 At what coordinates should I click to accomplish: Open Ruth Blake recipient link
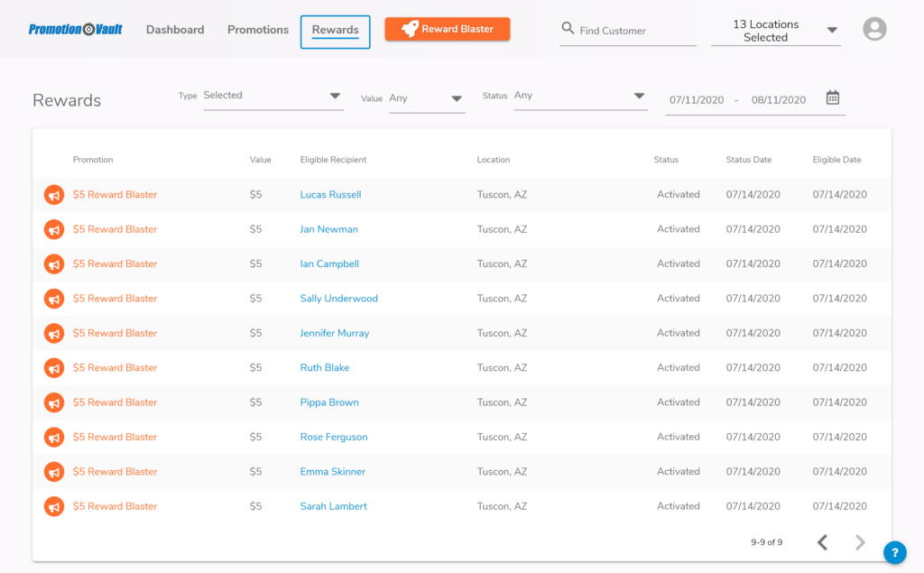[325, 367]
